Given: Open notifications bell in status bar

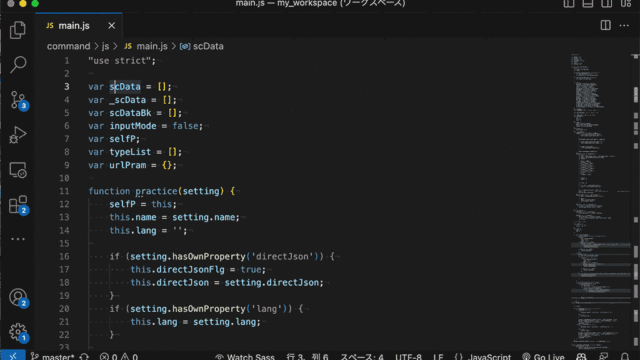Looking at the screenshot, I should click(x=625, y=357).
